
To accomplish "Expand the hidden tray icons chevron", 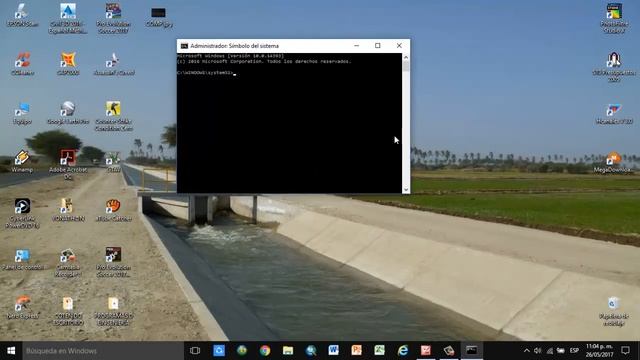I will click(527, 351).
